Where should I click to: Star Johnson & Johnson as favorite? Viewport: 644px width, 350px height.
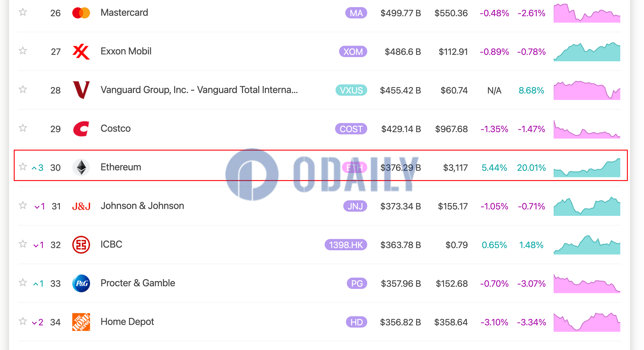[x=23, y=205]
